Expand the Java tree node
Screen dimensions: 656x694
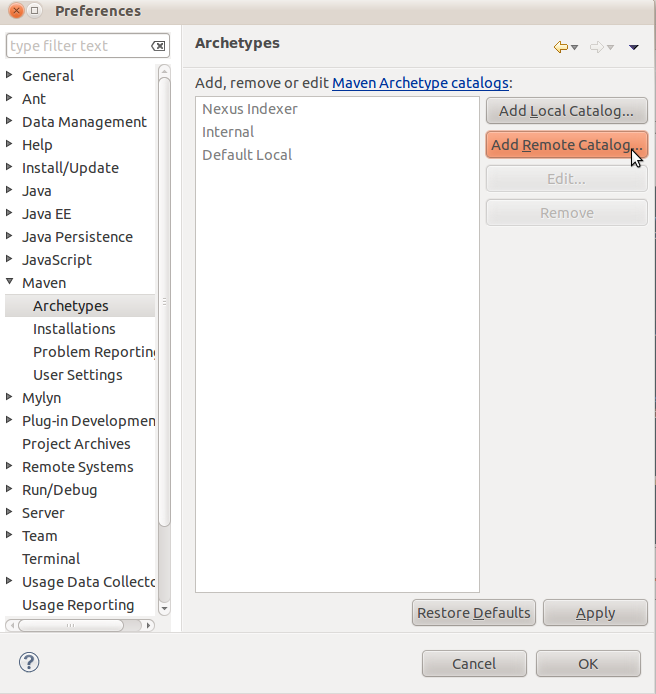10,190
